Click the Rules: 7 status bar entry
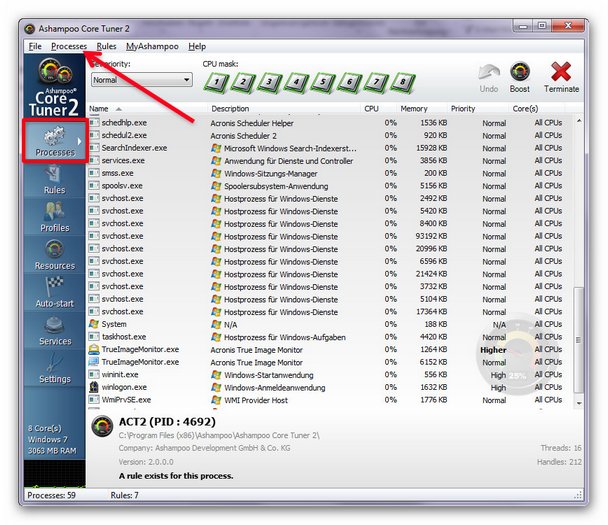The width and height of the screenshot is (608, 525). click(x=124, y=495)
